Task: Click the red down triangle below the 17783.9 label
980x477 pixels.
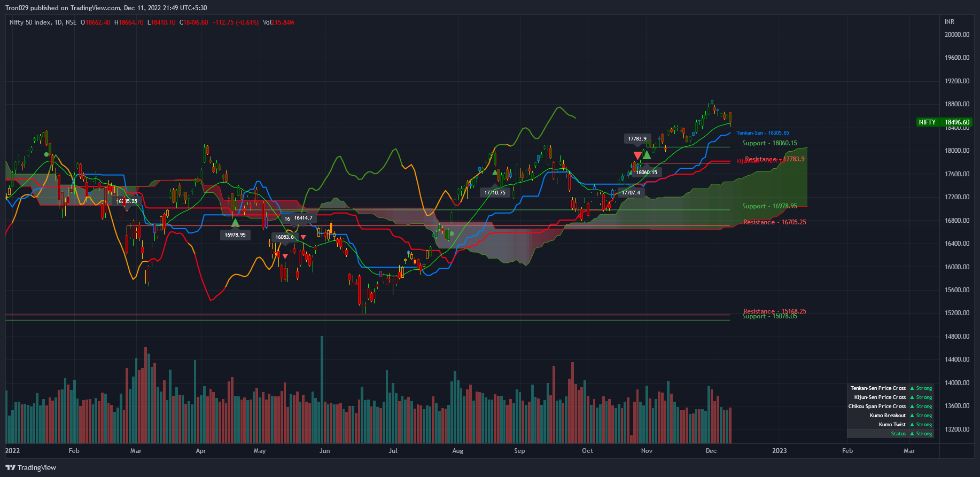Action: pyautogui.click(x=637, y=155)
